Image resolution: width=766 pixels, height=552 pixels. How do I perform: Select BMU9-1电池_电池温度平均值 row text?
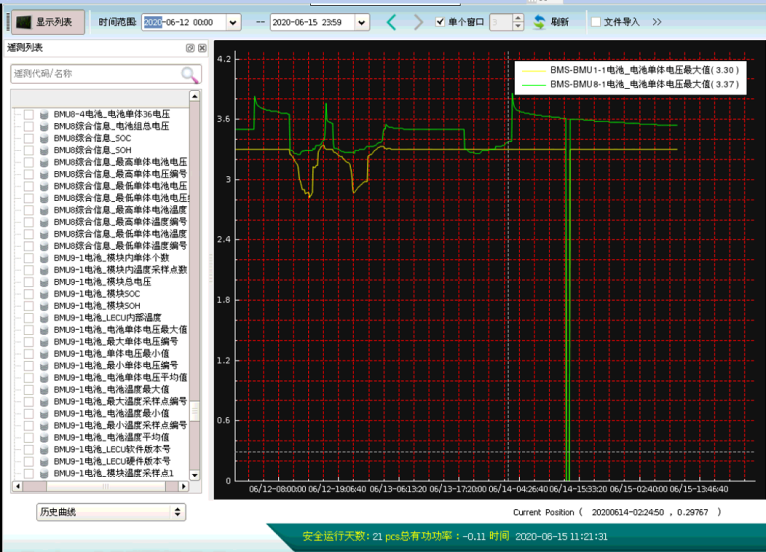111,437
